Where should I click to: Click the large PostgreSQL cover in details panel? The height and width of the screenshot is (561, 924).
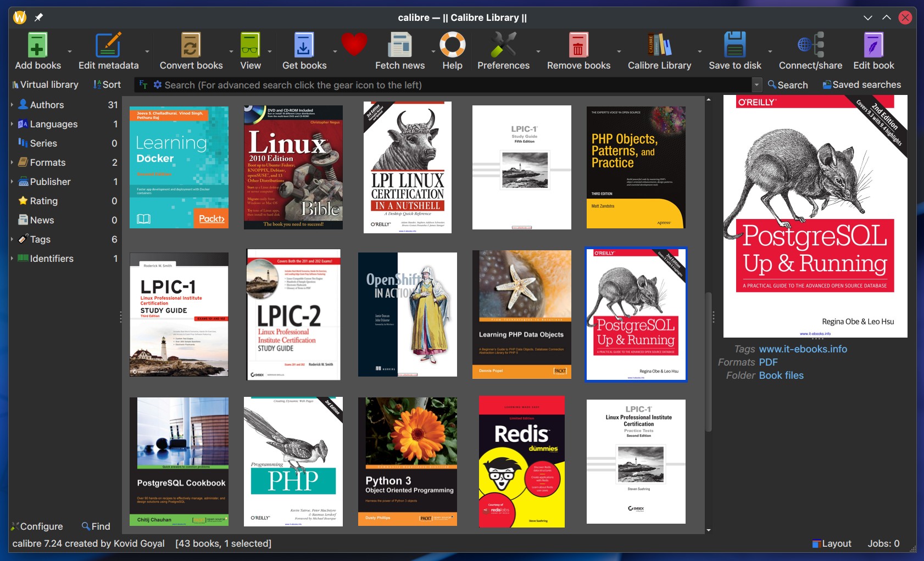(x=815, y=216)
